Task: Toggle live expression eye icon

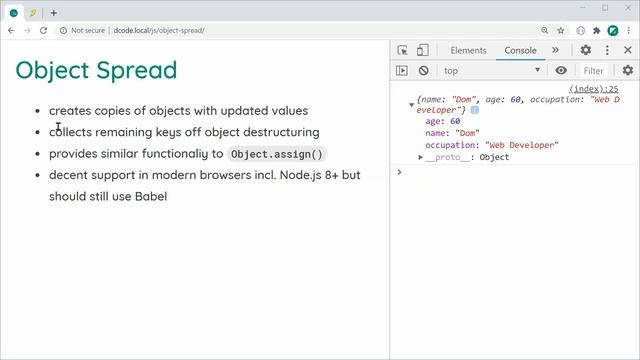Action: tap(561, 71)
